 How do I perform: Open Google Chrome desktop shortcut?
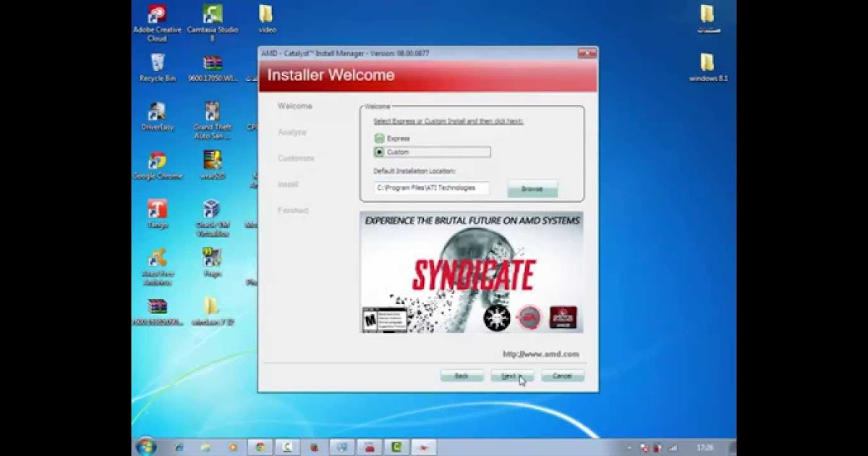tap(157, 165)
